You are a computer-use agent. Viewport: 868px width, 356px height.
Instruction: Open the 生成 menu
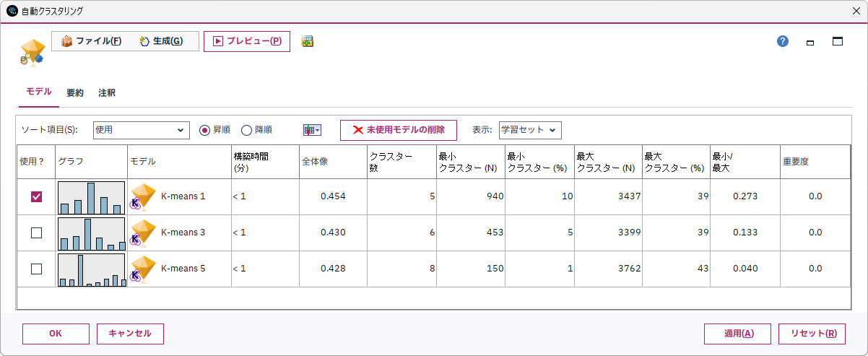pyautogui.click(x=161, y=41)
